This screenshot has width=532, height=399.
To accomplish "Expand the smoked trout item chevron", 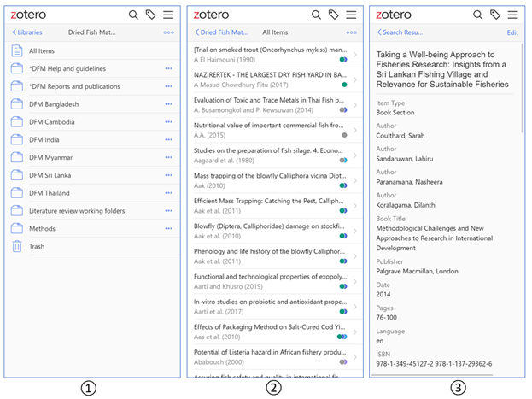I will pyautogui.click(x=355, y=55).
